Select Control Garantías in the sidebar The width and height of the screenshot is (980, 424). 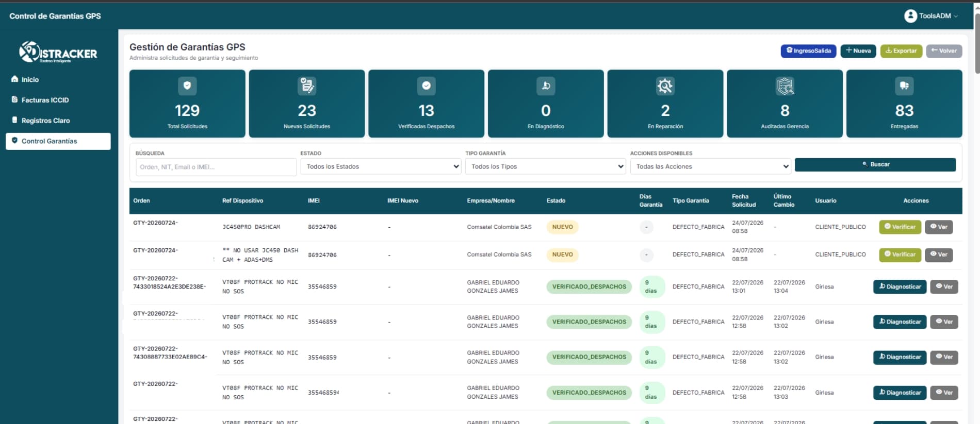point(58,141)
